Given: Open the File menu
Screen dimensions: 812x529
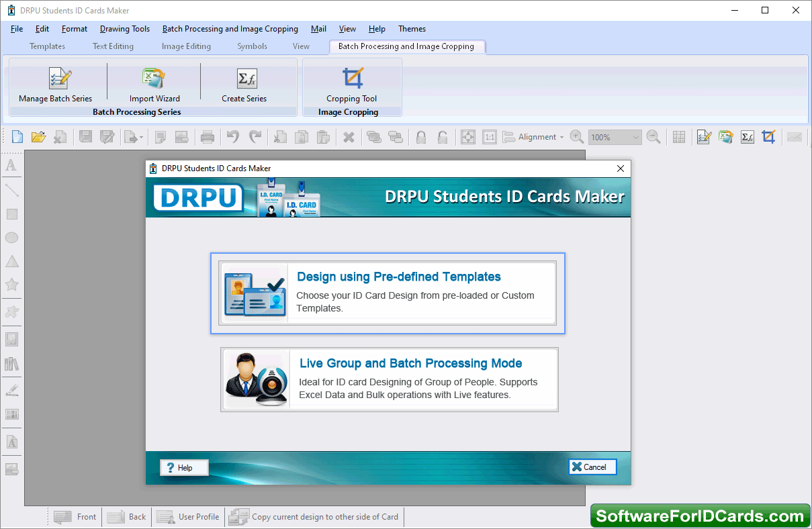Looking at the screenshot, I should tap(17, 29).
